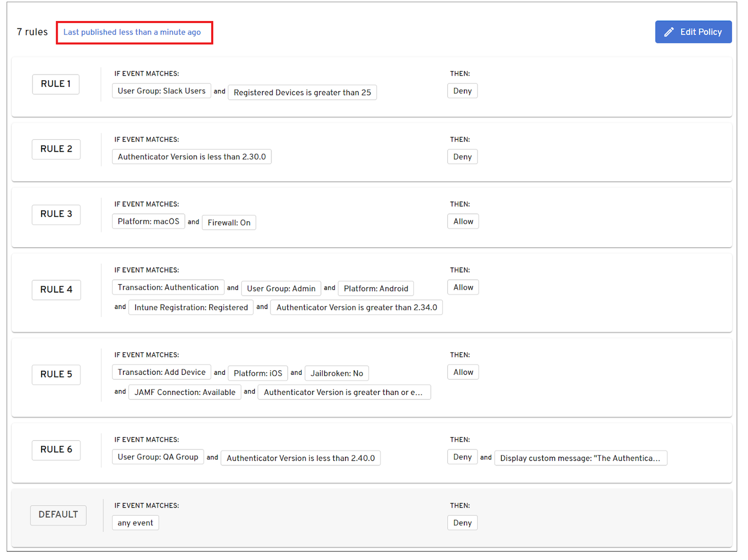Click the Intune Registration: Registered chip

(191, 308)
